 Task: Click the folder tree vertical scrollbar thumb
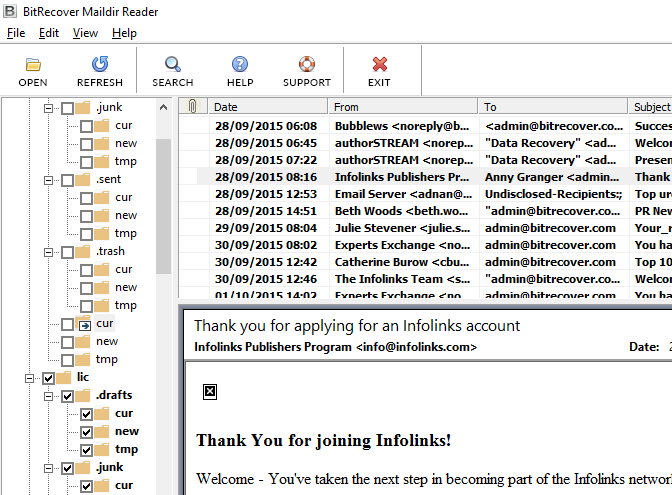click(163, 206)
